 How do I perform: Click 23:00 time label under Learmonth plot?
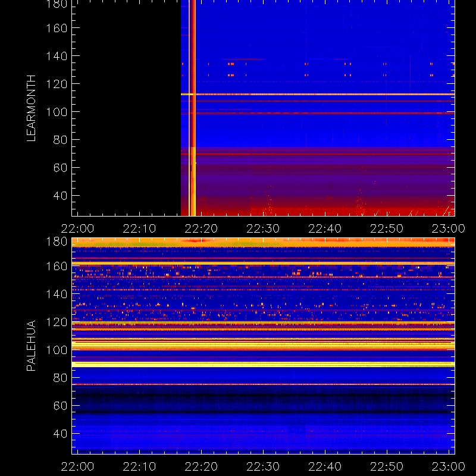449,228
